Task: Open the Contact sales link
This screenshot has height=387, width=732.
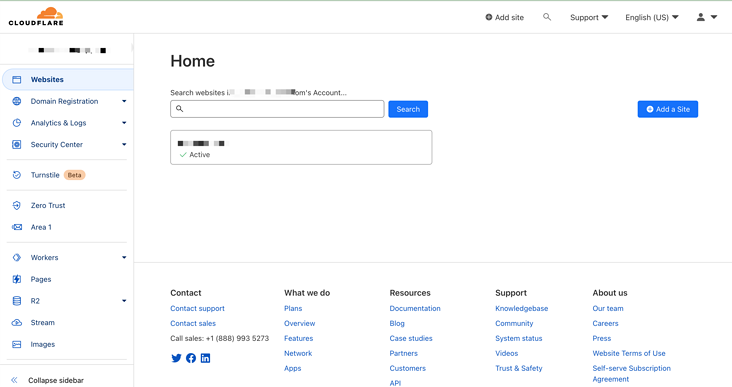Action: click(x=193, y=324)
